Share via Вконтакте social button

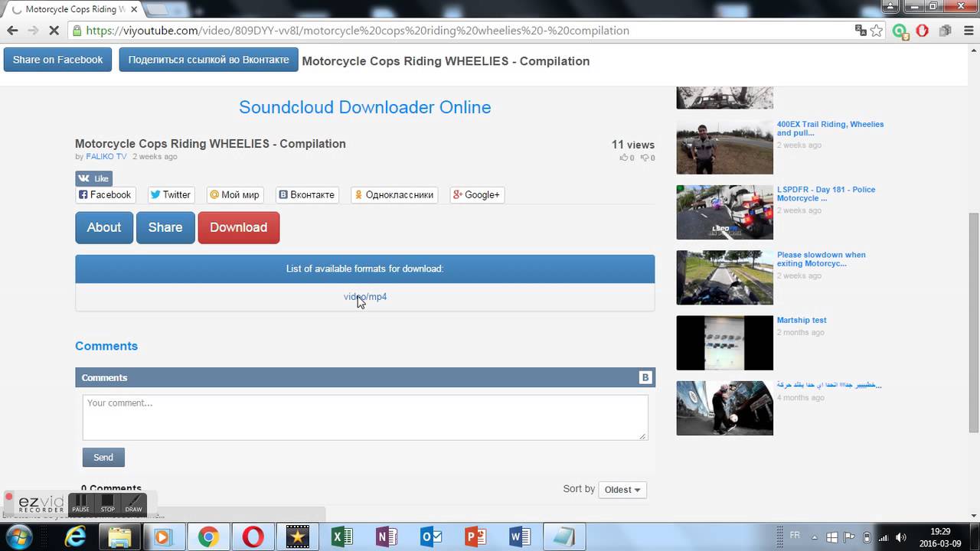tap(307, 194)
